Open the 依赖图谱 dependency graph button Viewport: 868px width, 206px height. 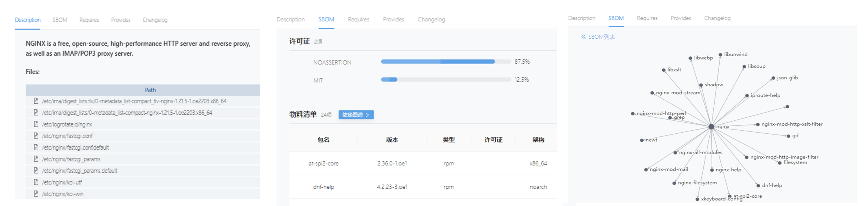[356, 115]
